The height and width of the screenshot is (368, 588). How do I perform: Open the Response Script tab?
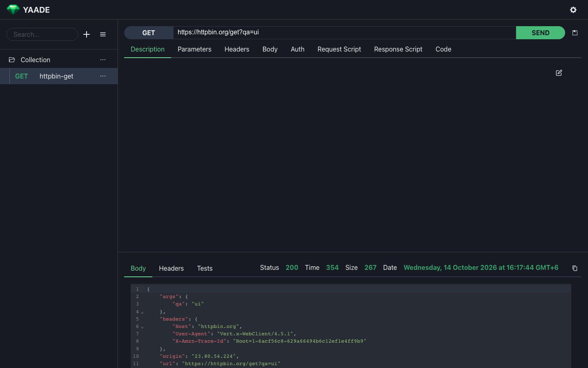(398, 49)
